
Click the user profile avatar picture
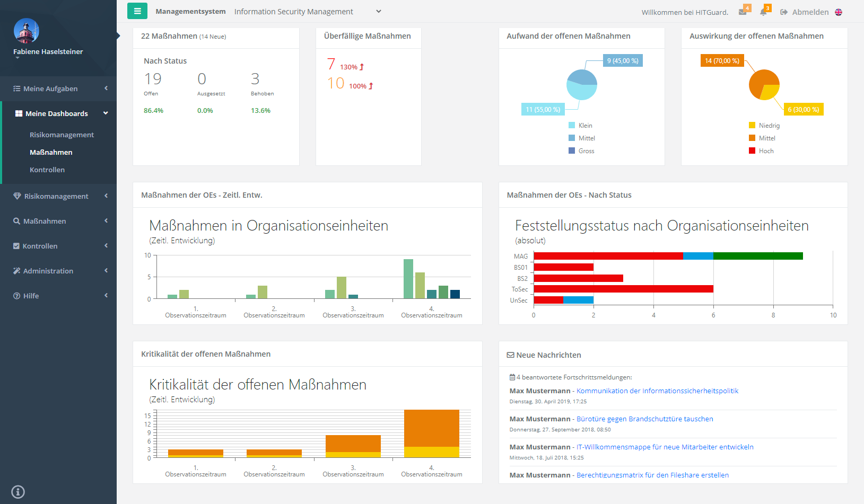coord(26,31)
